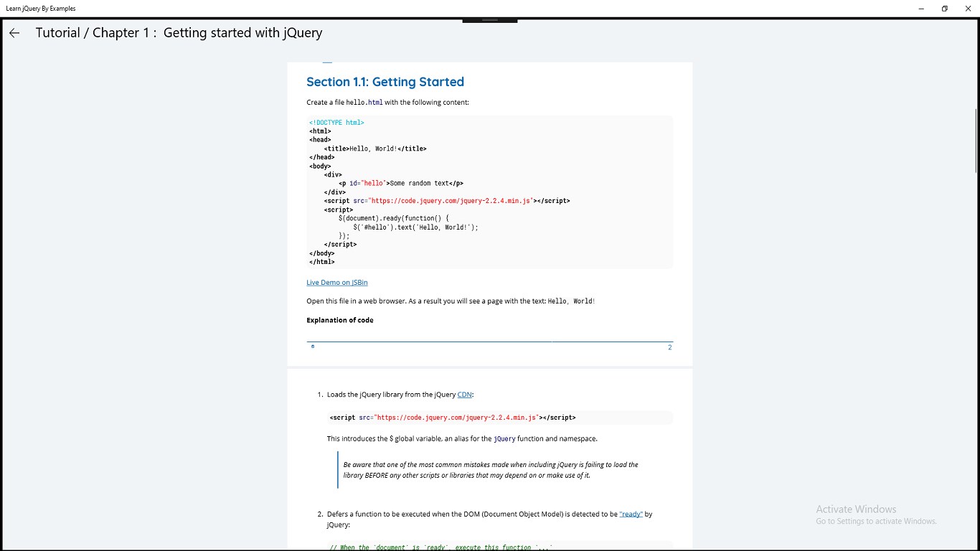Click the Loads the jQuery library text

point(400,395)
